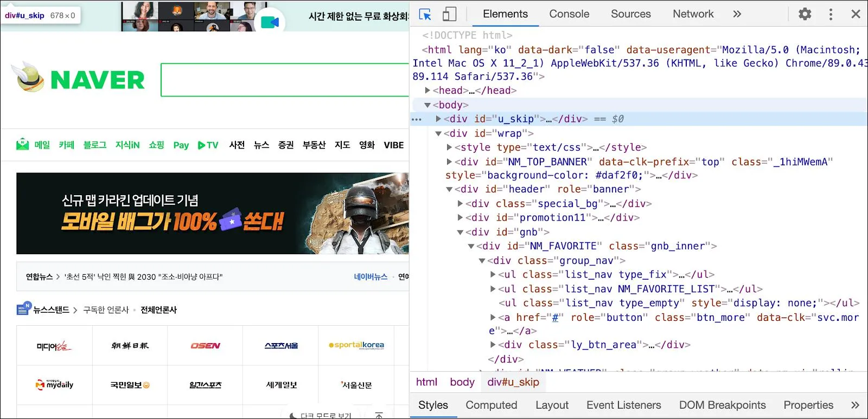The image size is (868, 419).
Task: Click the 연합뉴스 headline link
Action: click(x=144, y=277)
